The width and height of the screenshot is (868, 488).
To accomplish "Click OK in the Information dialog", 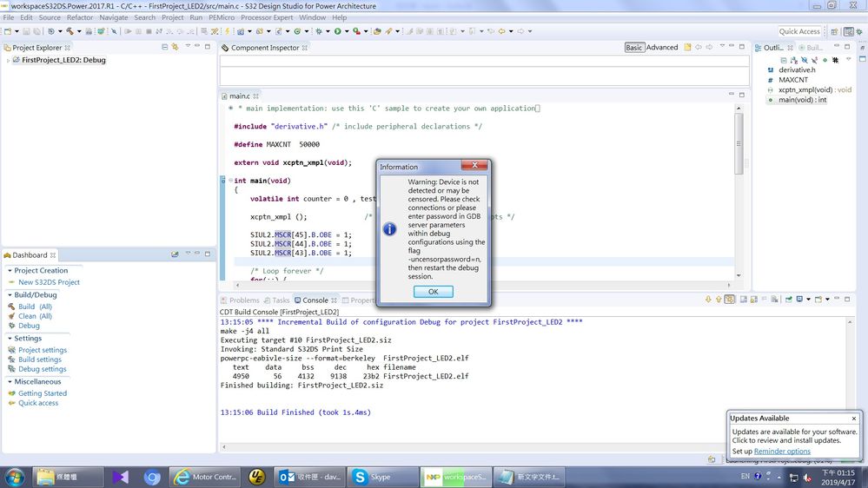I will (x=434, y=292).
